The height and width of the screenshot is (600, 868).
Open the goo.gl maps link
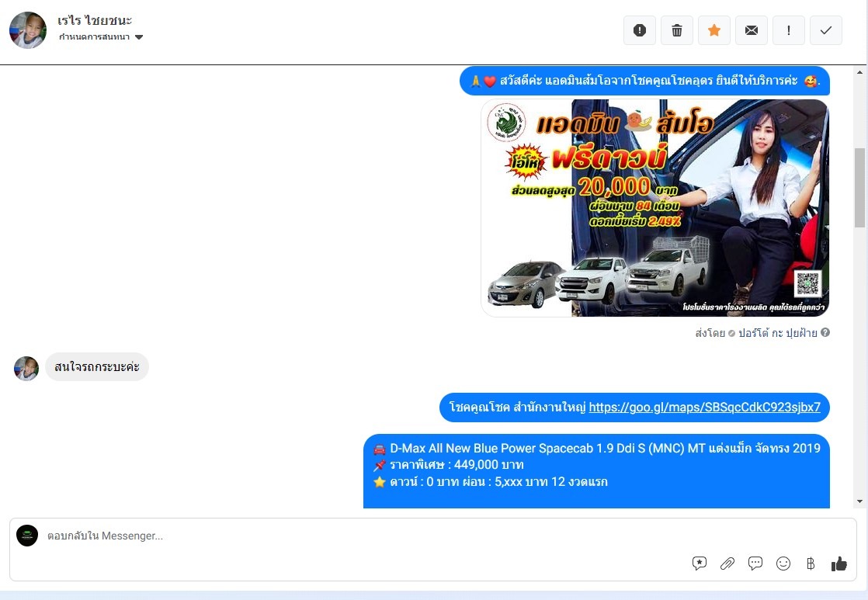click(x=704, y=408)
